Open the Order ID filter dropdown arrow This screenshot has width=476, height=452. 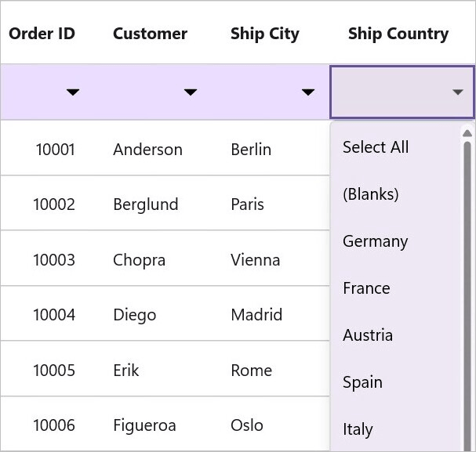point(73,92)
